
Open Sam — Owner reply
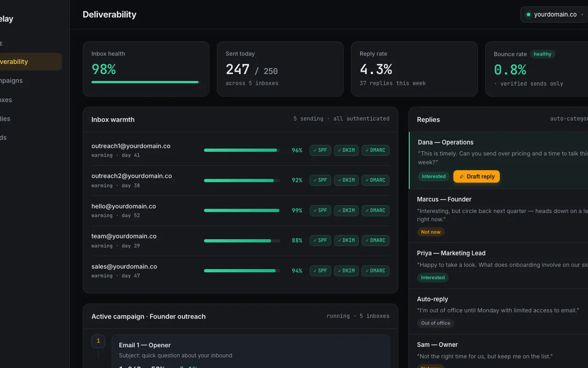pyautogui.click(x=498, y=351)
